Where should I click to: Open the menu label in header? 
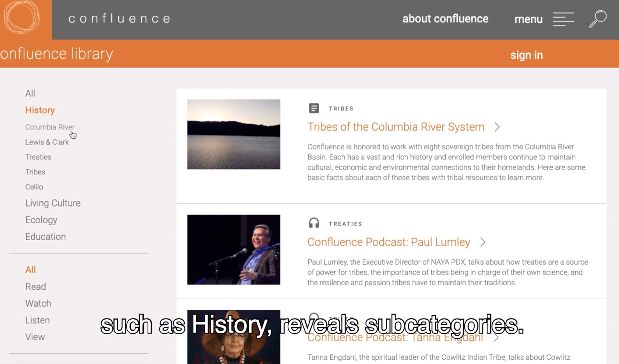click(528, 19)
